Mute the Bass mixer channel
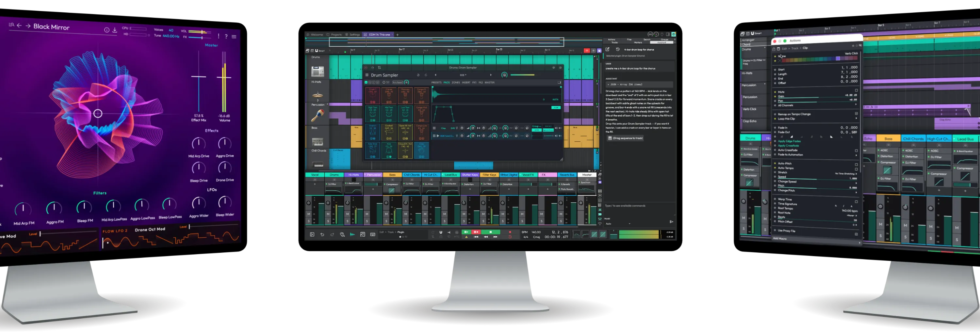 point(386,214)
